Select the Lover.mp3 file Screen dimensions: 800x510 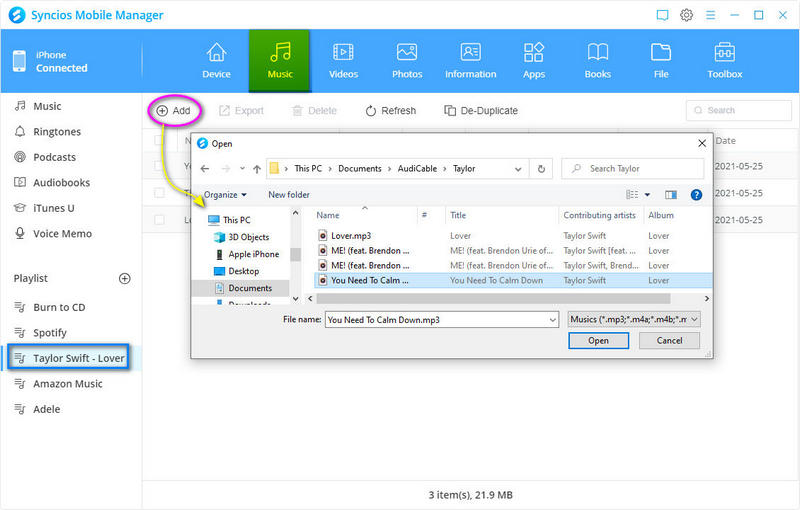(351, 236)
